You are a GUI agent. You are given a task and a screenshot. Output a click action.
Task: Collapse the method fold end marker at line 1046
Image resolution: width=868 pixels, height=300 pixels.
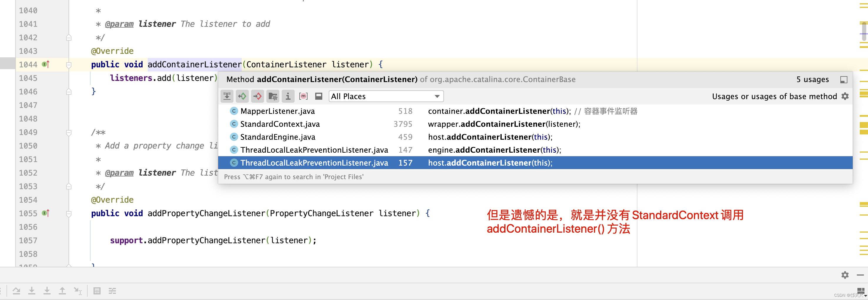tap(69, 92)
